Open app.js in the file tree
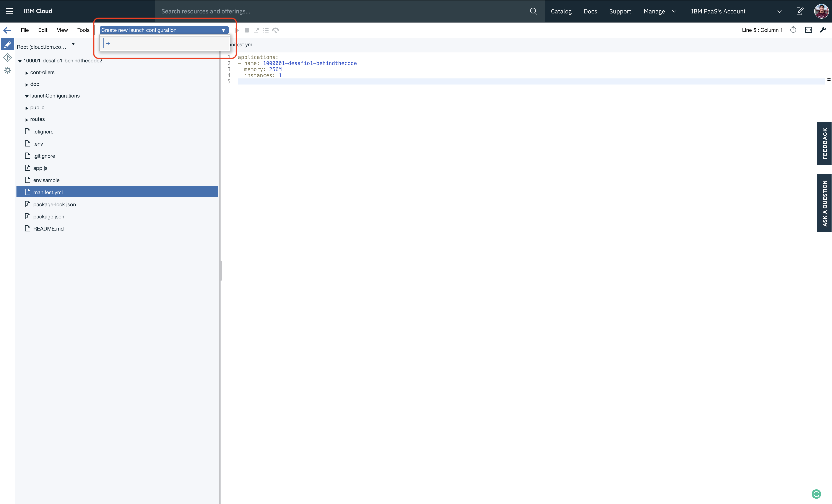This screenshot has height=504, width=832. [x=40, y=168]
